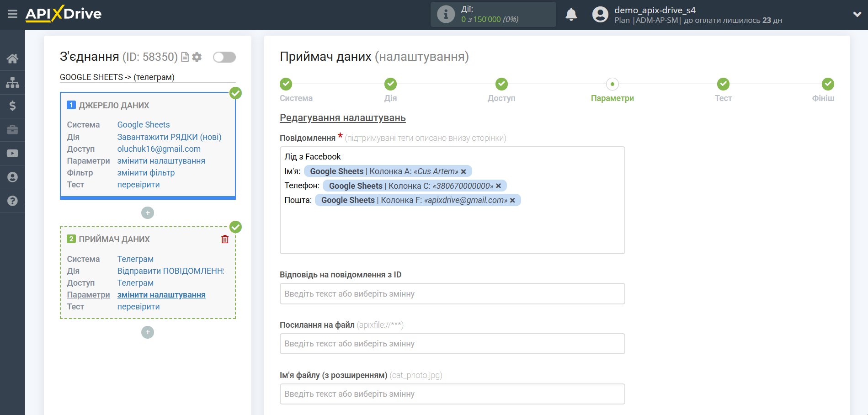868x415 pixels.
Task: Toggle the connection enable switch
Action: pyautogui.click(x=224, y=57)
